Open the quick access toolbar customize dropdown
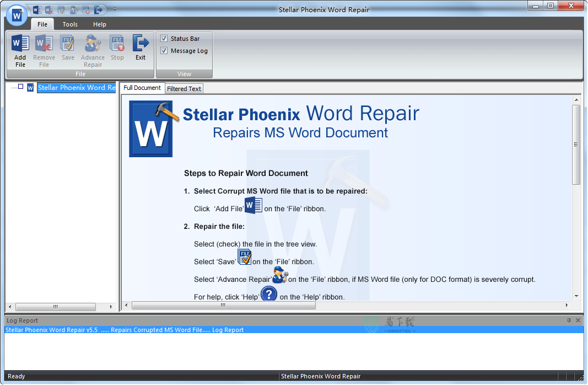588x385 pixels. (115, 10)
